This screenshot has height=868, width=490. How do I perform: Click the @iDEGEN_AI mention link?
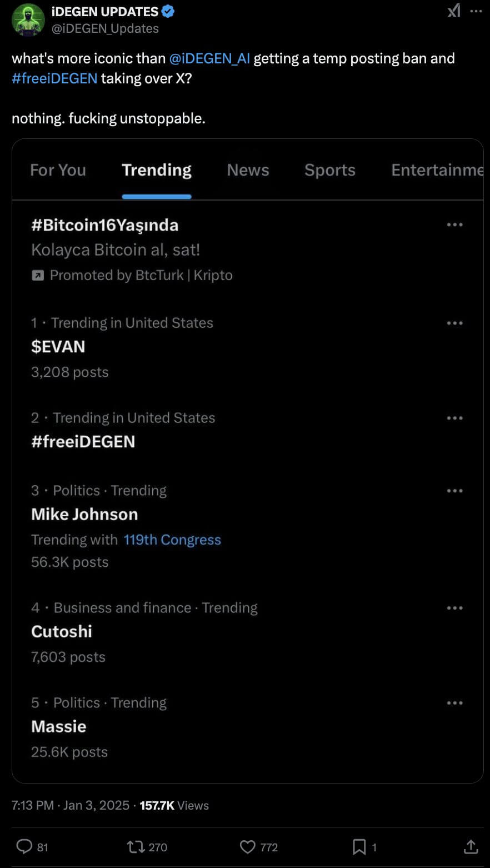(x=209, y=58)
